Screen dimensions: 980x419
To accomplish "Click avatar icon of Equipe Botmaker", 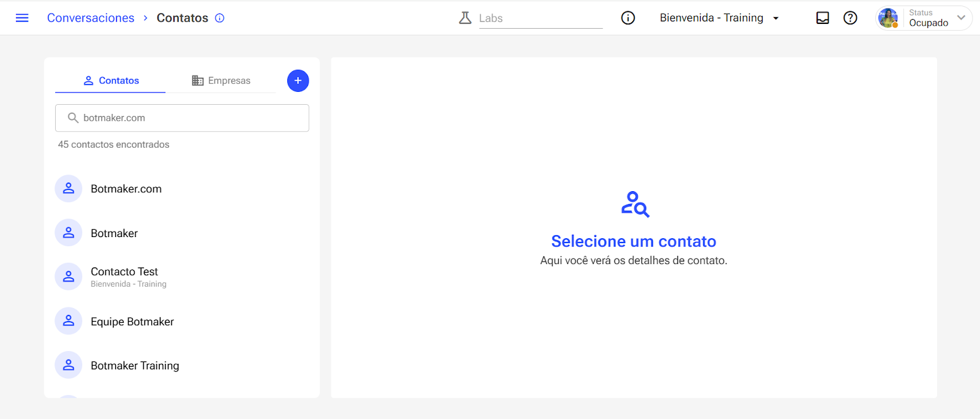I will [x=69, y=321].
